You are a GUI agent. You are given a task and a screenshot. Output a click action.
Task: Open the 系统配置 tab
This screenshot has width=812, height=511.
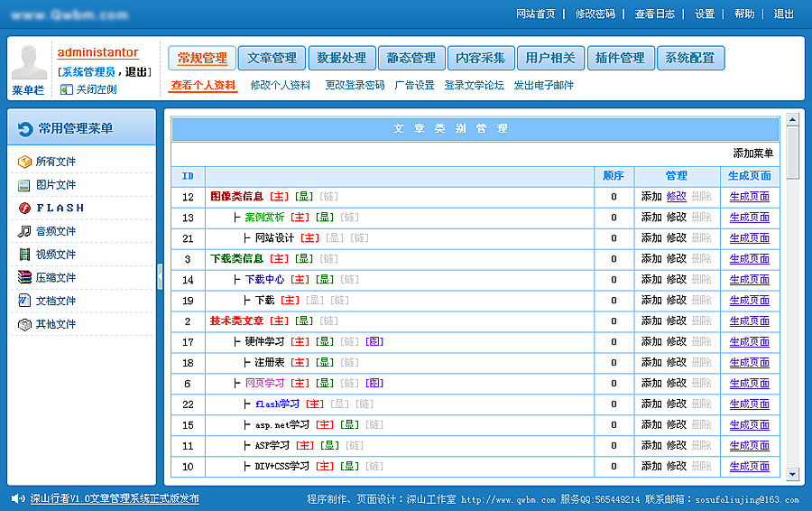690,58
